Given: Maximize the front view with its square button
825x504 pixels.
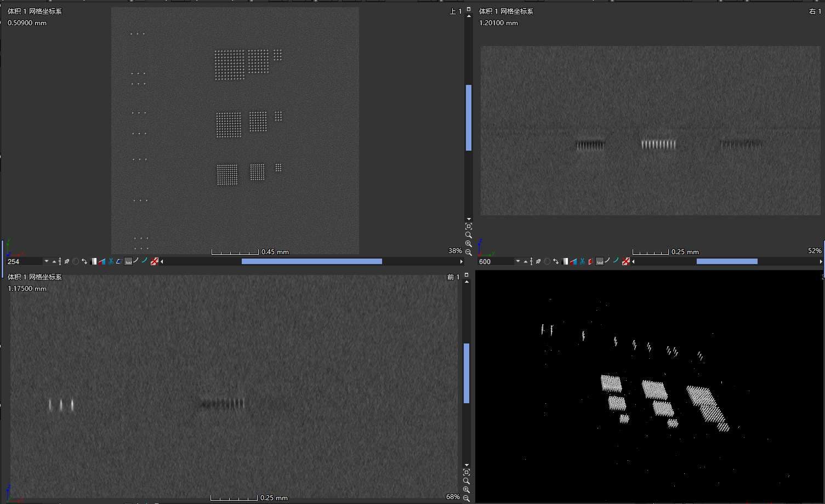Looking at the screenshot, I should tap(466, 275).
